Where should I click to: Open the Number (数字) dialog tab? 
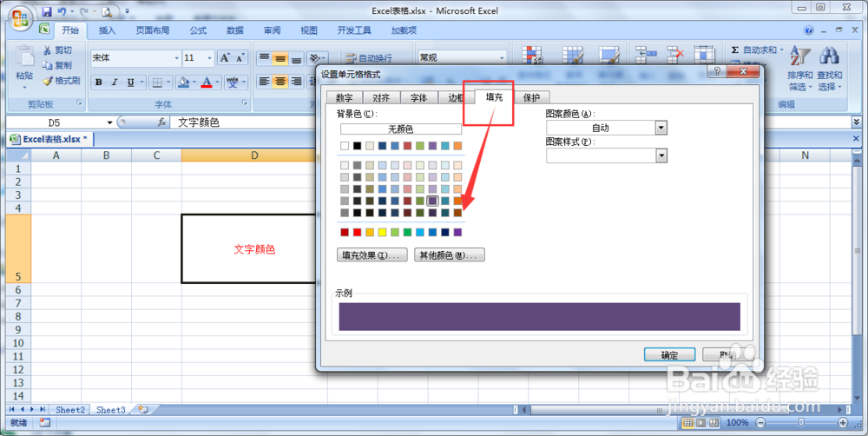[344, 97]
